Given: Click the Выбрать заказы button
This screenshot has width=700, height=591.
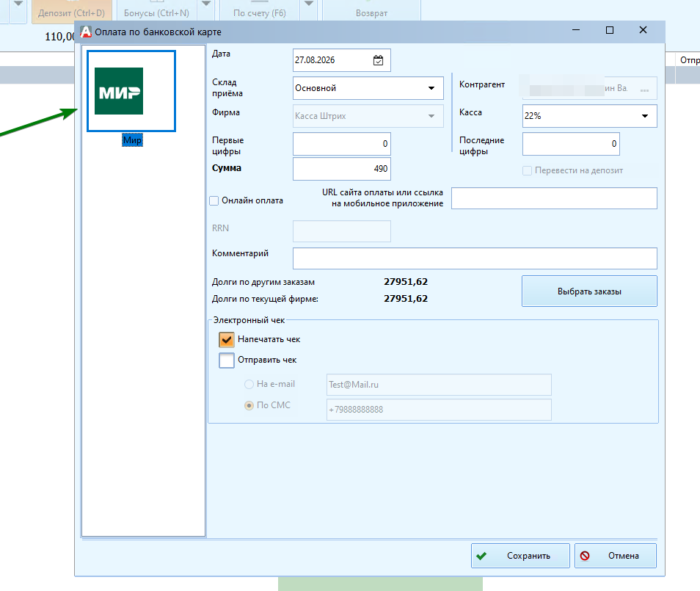Looking at the screenshot, I should (589, 291).
